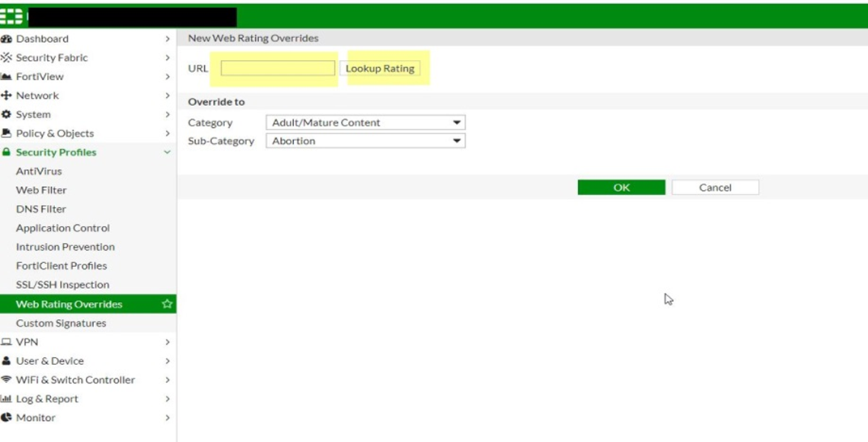Toggle favorite star on Web Rating Overrides
The image size is (868, 442).
167,304
